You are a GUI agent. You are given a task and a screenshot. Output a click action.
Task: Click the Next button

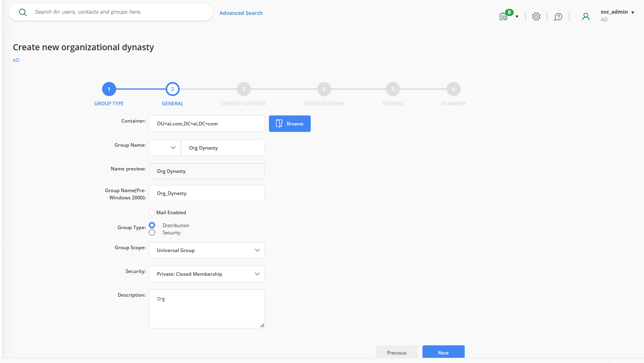(443, 352)
